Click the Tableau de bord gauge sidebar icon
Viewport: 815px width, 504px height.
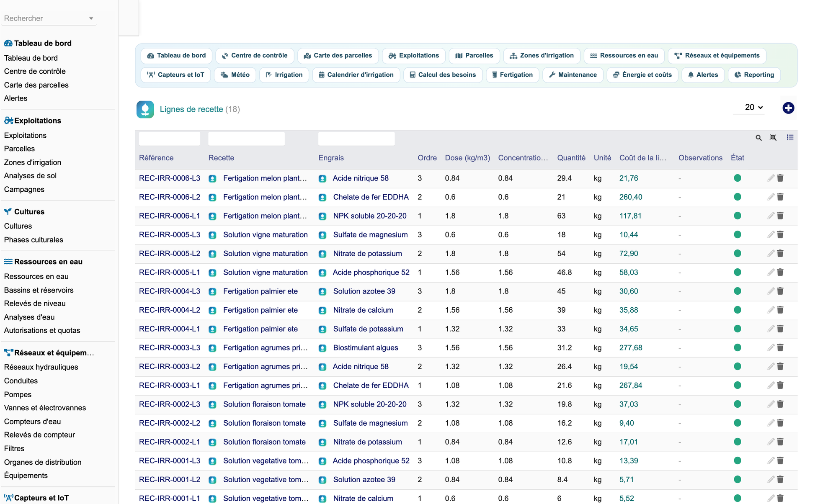click(8, 43)
